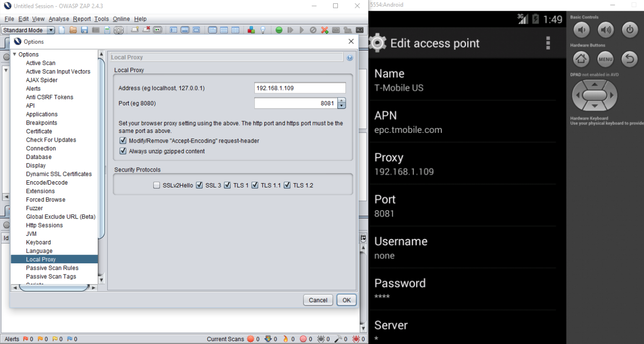Toggle Modify/Remove Accept-Encoding request-header checkbox
The height and width of the screenshot is (344, 644).
123,140
